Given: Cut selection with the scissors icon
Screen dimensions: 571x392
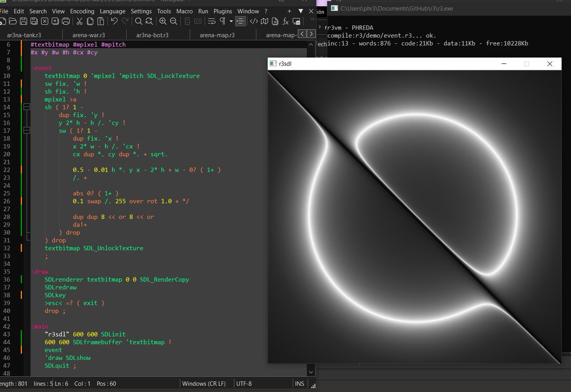Looking at the screenshot, I should [x=79, y=21].
